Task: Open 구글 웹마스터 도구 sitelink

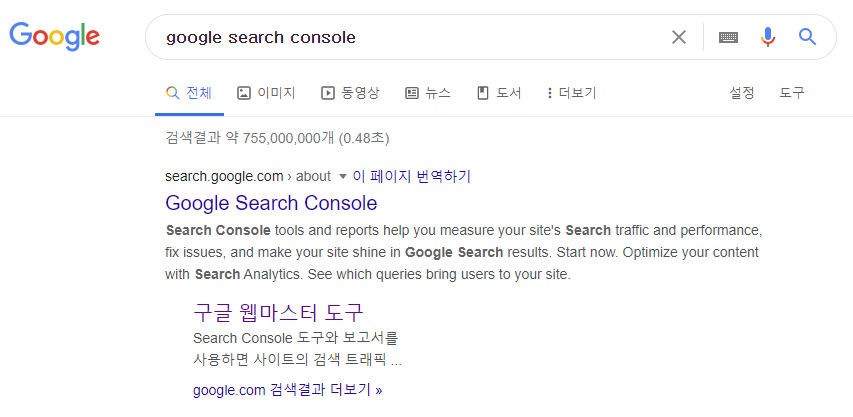Action: pos(278,313)
